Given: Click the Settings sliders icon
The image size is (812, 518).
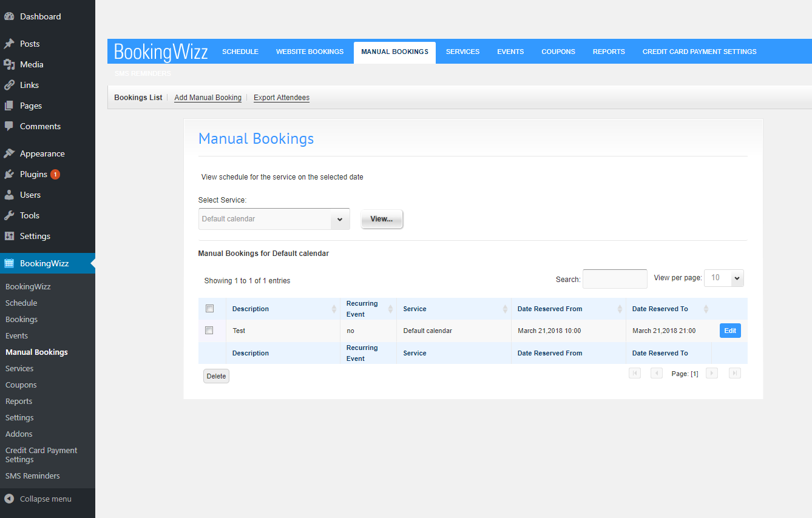Looking at the screenshot, I should click(x=9, y=236).
